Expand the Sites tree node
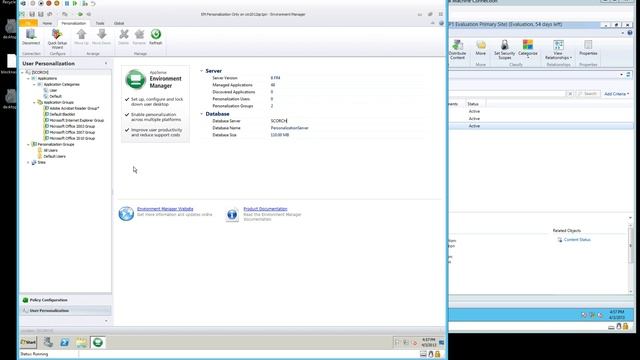The height and width of the screenshot is (360, 640). click(x=29, y=162)
